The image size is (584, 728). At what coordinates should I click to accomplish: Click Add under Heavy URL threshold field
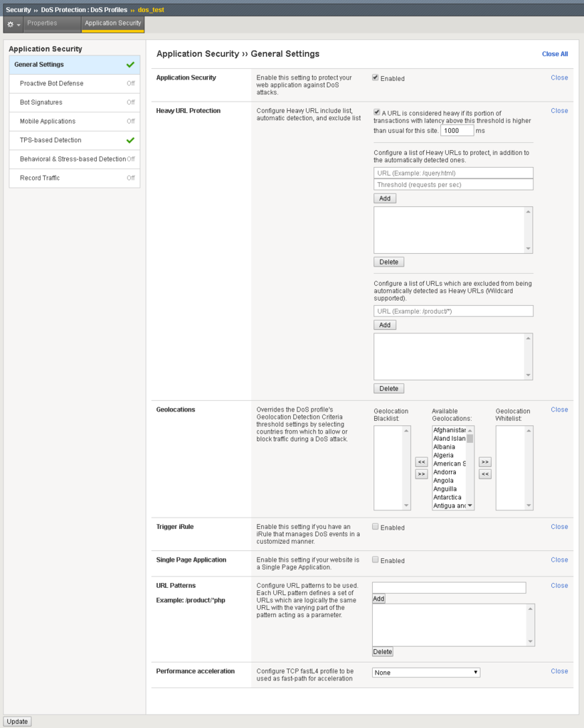point(385,198)
